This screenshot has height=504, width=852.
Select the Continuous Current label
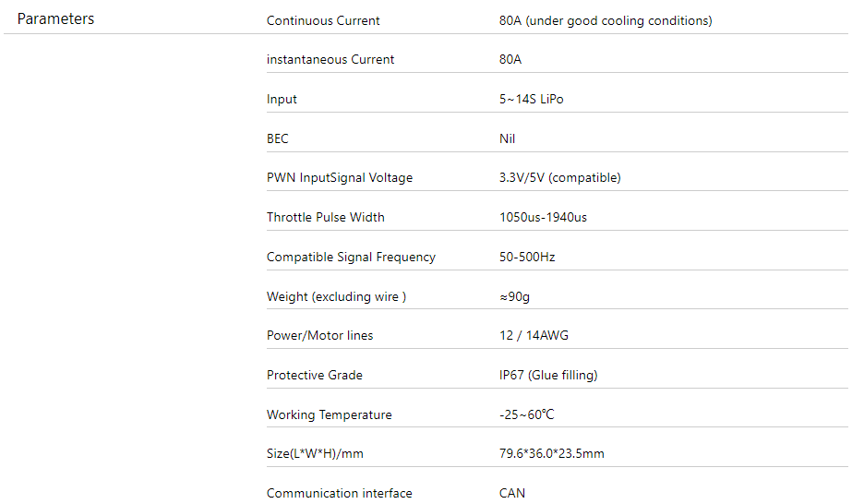(x=323, y=20)
